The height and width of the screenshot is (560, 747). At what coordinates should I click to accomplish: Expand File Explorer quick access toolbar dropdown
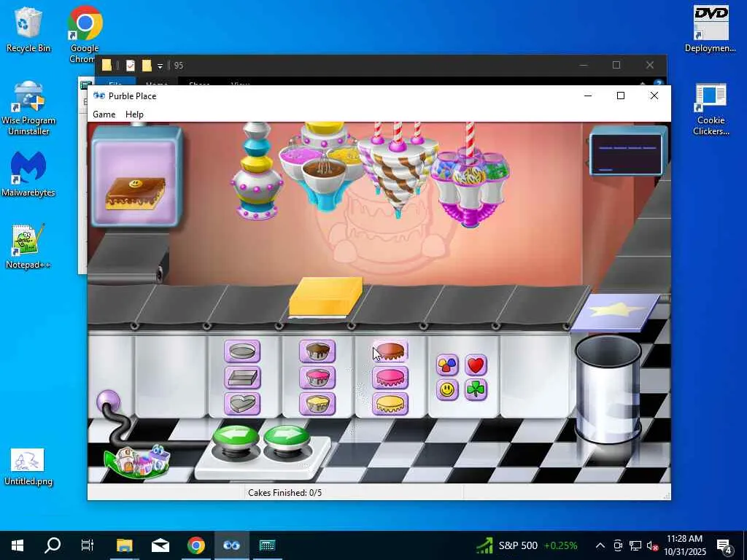click(x=160, y=66)
